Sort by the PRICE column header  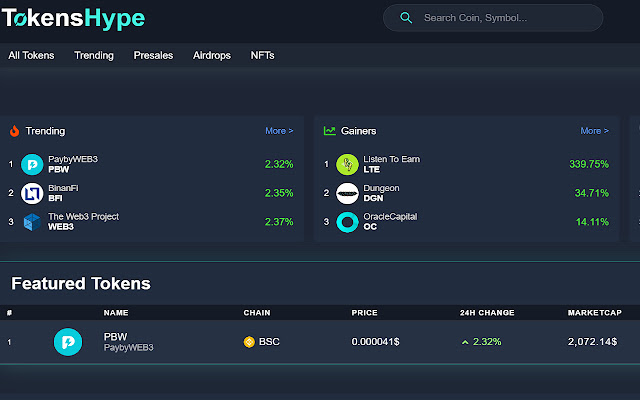pyautogui.click(x=364, y=313)
